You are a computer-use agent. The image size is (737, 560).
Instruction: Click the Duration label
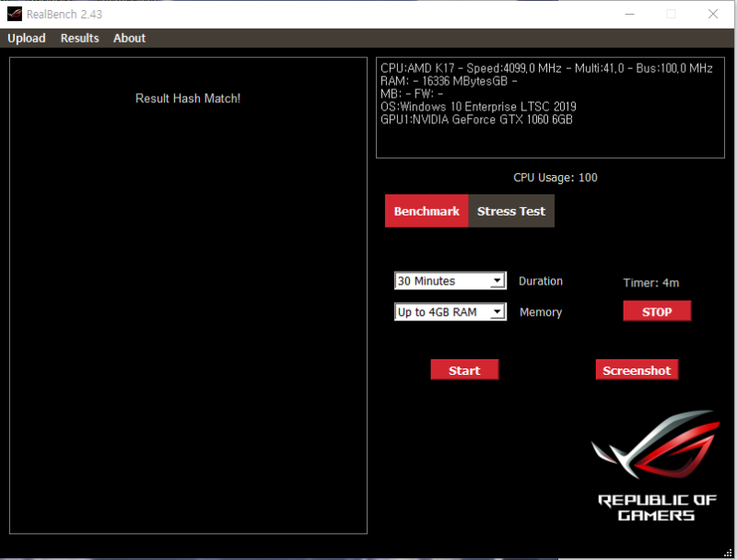541,281
